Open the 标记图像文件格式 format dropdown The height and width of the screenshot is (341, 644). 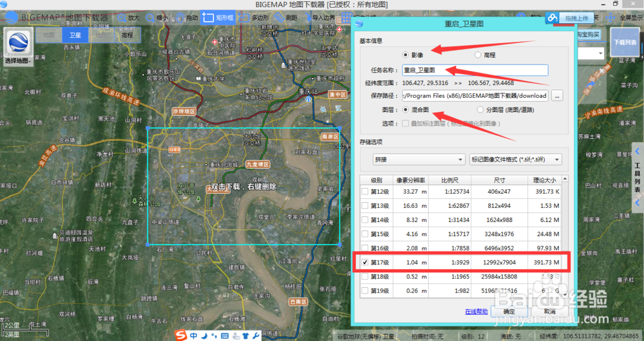tap(515, 159)
